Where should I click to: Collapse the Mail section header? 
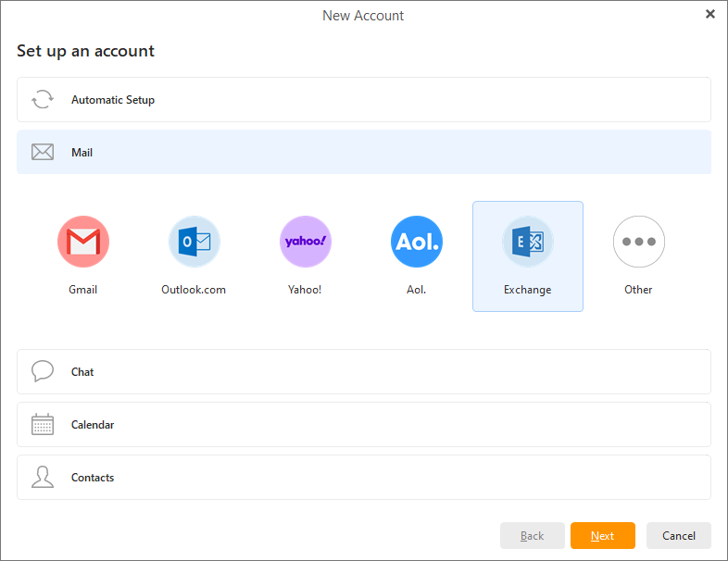point(364,152)
